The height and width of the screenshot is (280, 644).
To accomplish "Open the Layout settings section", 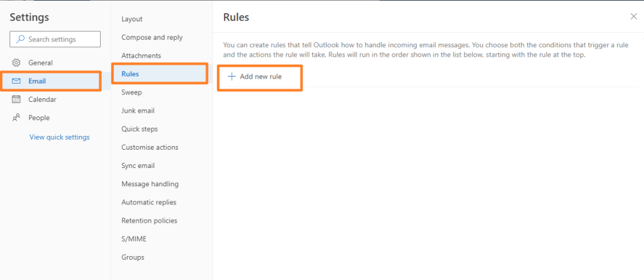I will 132,19.
